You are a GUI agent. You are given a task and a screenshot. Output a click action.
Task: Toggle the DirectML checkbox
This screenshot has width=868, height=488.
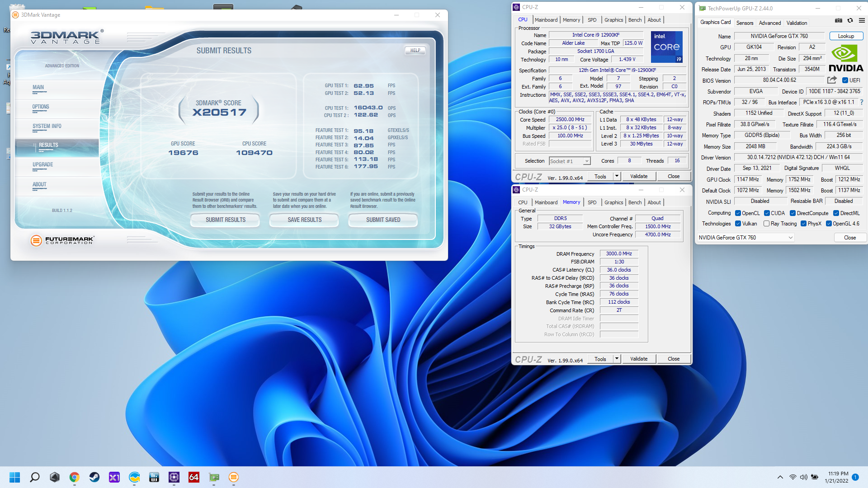pyautogui.click(x=836, y=213)
